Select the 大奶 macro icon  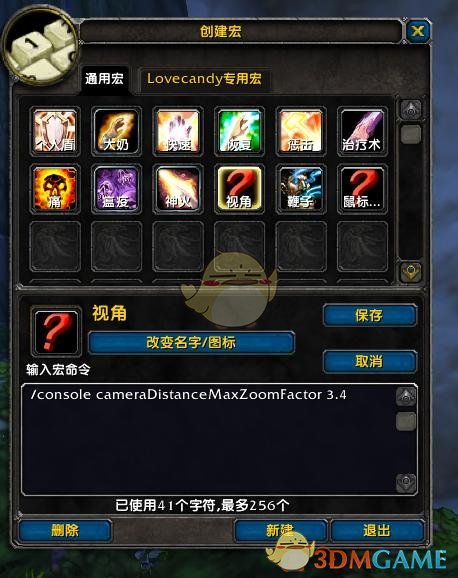[x=117, y=131]
